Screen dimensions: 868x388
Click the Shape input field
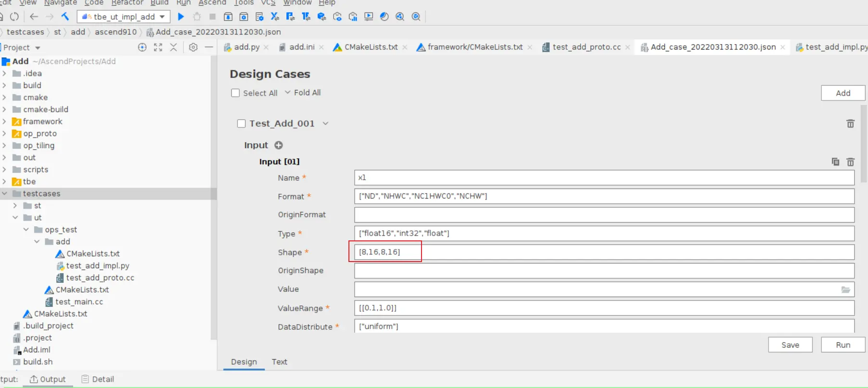[604, 252]
